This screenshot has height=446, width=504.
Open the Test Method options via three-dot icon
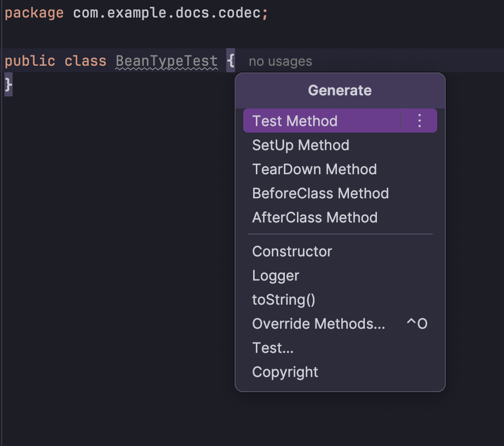(419, 121)
